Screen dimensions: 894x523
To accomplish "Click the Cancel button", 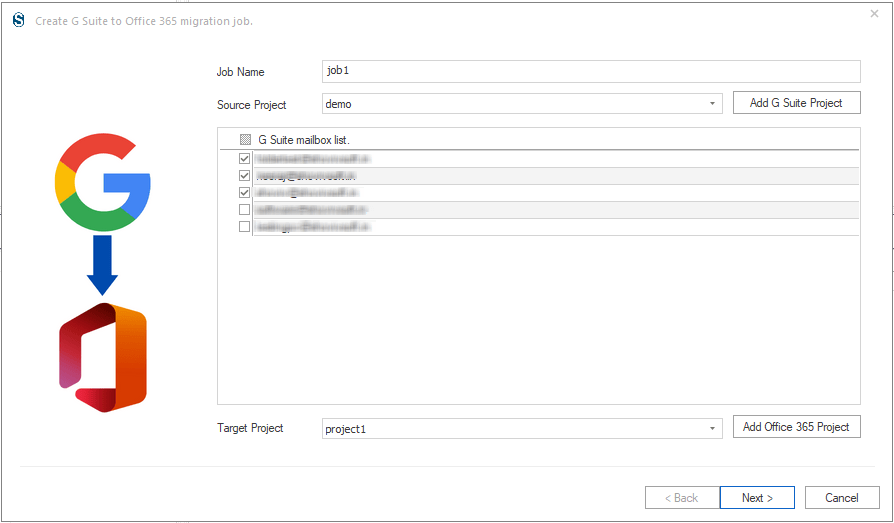I will point(842,497).
